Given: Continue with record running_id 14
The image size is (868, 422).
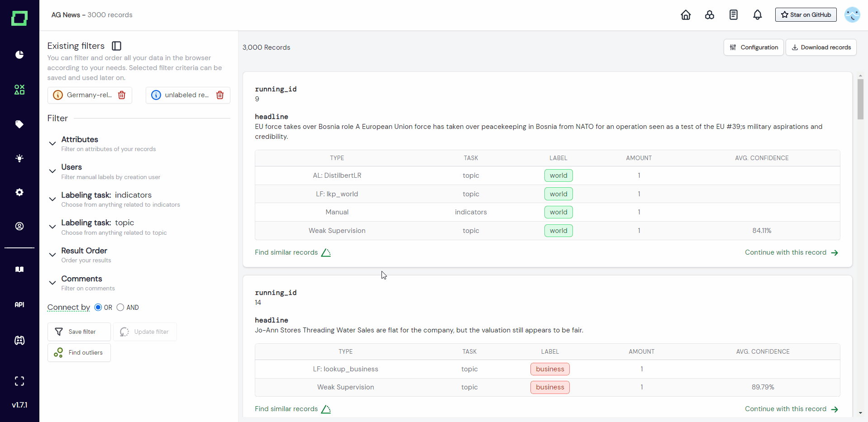Looking at the screenshot, I should [792, 409].
